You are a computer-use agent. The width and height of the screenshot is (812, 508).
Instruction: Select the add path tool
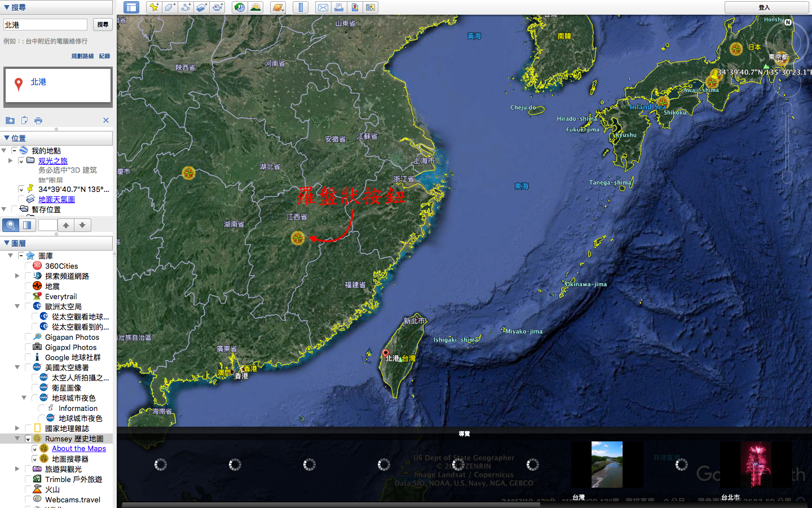[x=186, y=7]
